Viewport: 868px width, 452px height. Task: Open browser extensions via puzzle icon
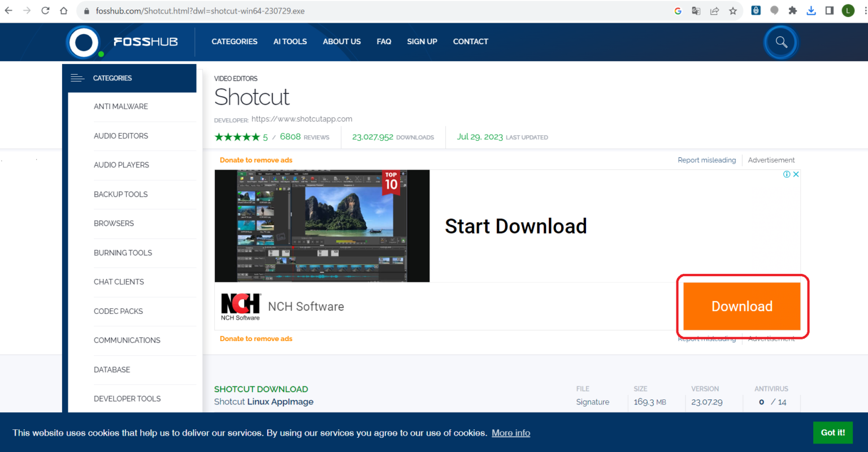pos(793,11)
